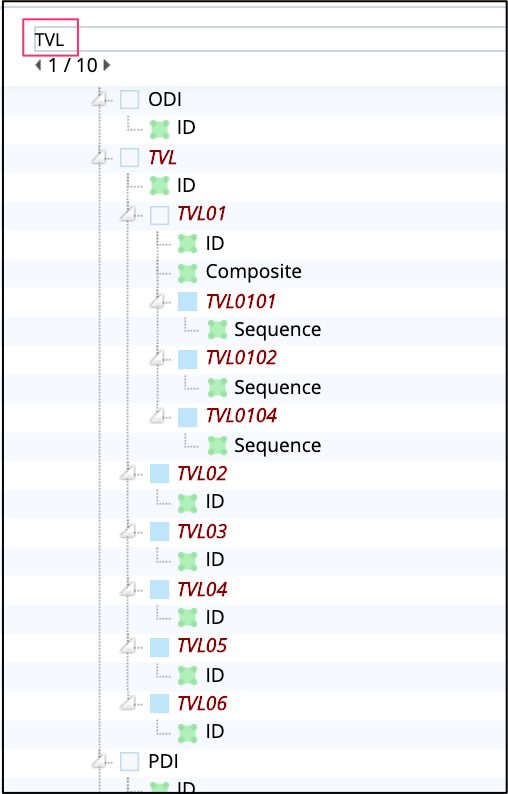Select green Sequence icon under TVL0104
This screenshot has width=508, height=794.
(x=217, y=446)
